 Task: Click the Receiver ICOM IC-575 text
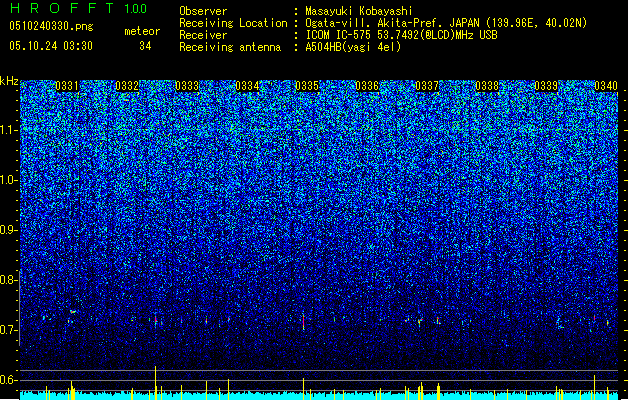(x=401, y=35)
